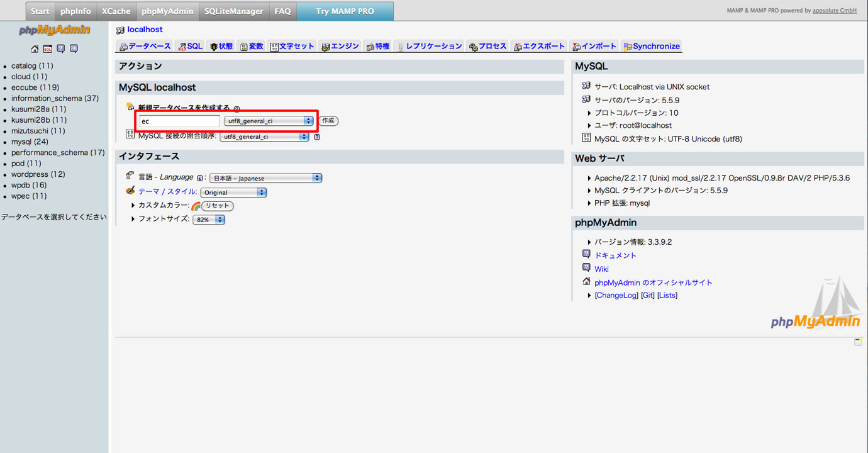
Task: Open the ChangeLog link
Action: [616, 296]
